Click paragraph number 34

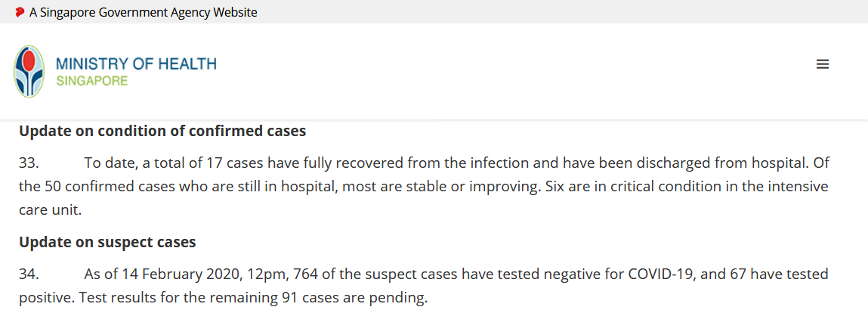pos(29,274)
